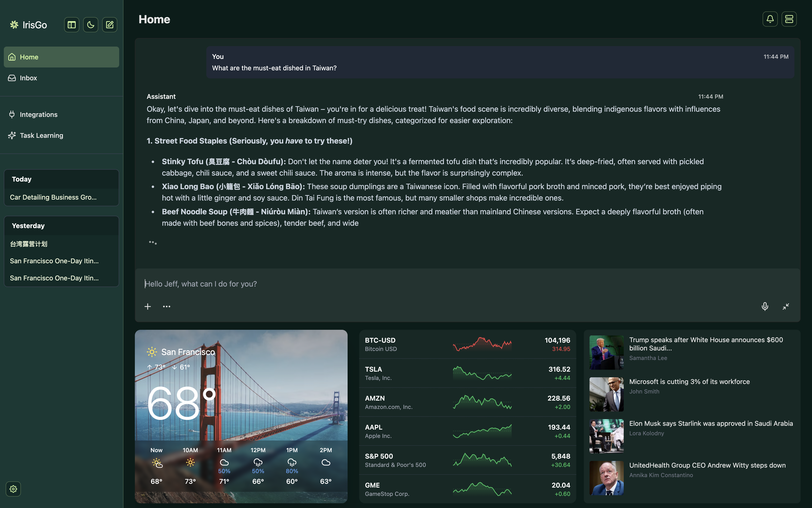Click the plus icon to add an attachment
812x508 pixels.
click(148, 307)
